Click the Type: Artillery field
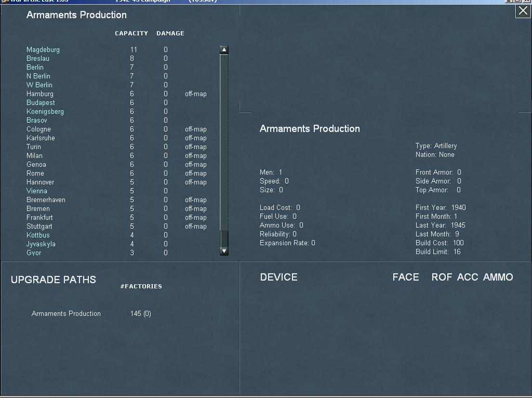This screenshot has height=398, width=532. point(436,145)
